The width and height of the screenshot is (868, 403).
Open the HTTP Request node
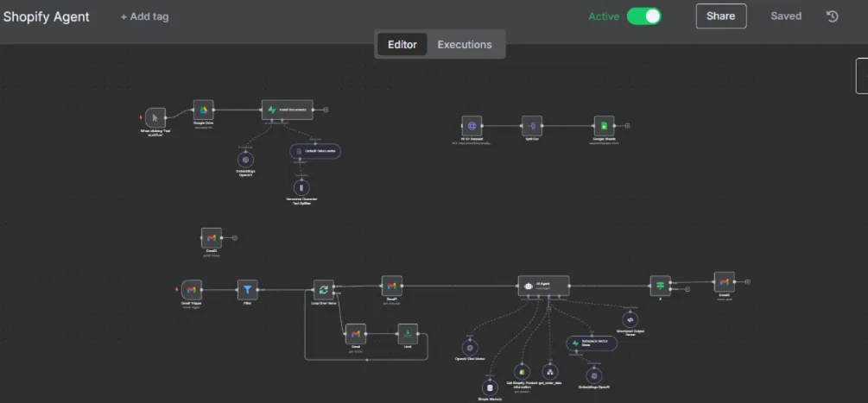pos(472,126)
